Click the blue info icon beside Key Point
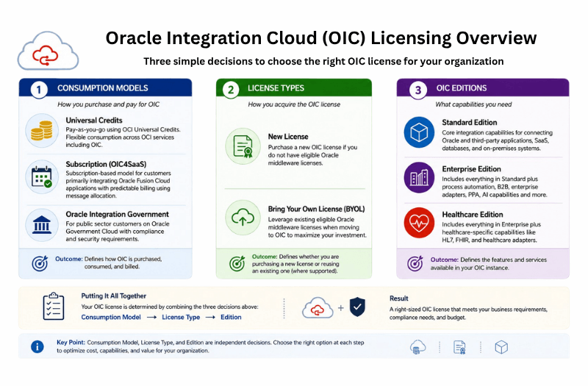Screen dimensions: 588x386 point(37,346)
